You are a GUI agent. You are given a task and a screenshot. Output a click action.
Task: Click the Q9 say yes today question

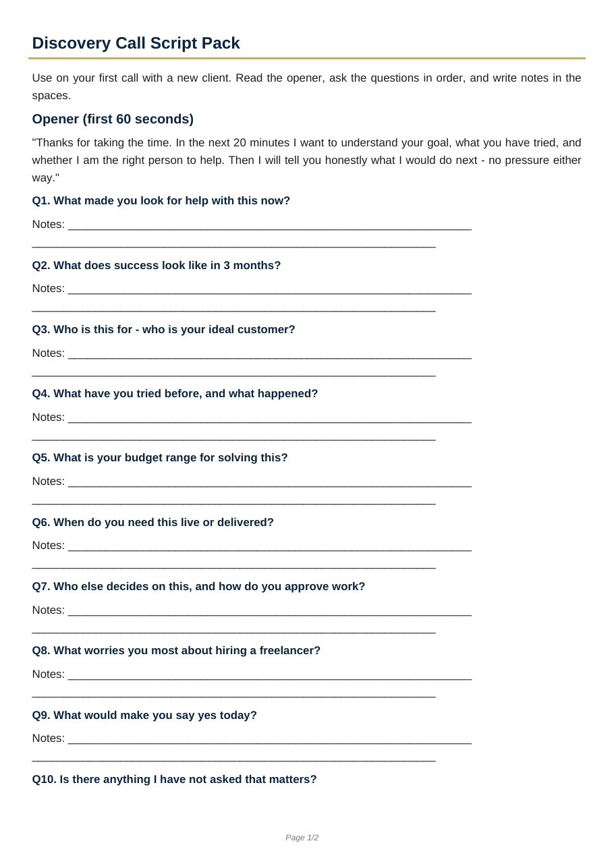pyautogui.click(x=144, y=715)
